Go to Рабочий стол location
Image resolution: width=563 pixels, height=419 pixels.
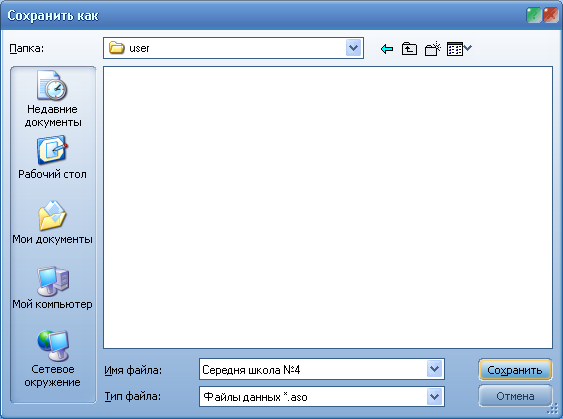(x=52, y=157)
